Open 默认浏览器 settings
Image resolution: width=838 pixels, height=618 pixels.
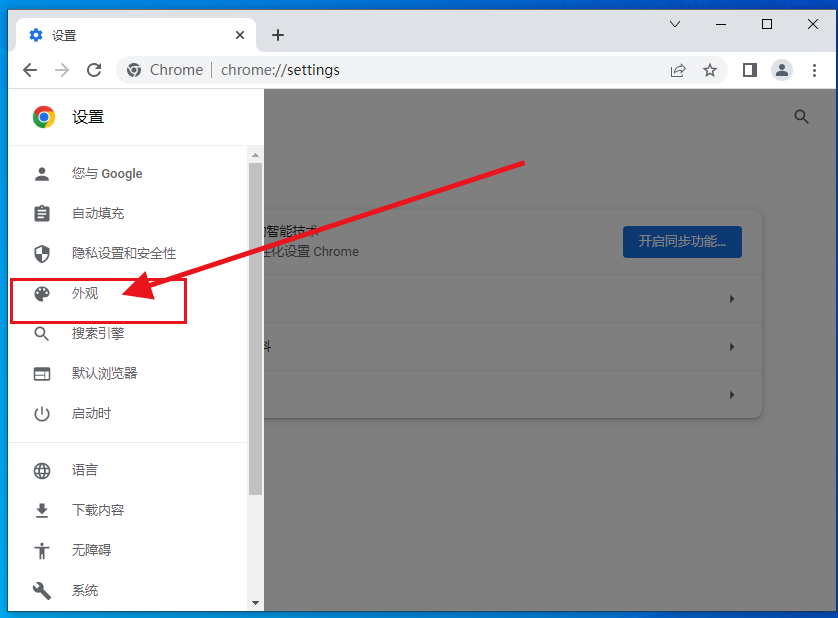click(x=128, y=374)
